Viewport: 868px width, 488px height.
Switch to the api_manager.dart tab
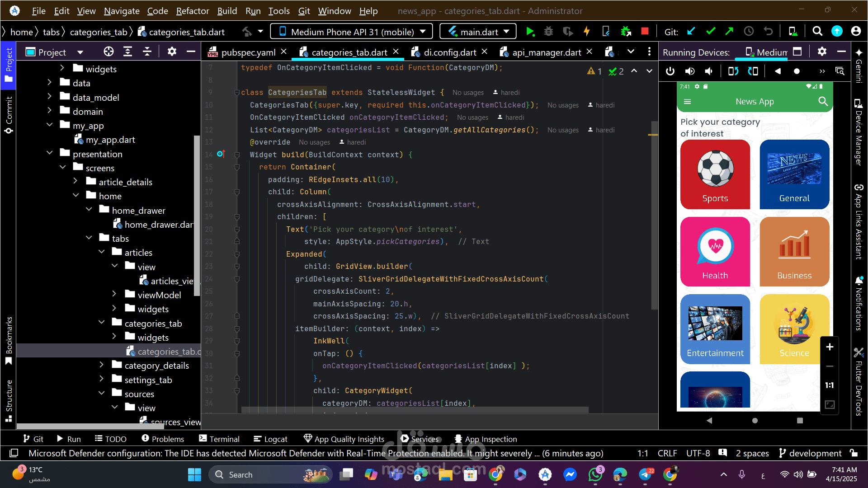(x=547, y=52)
